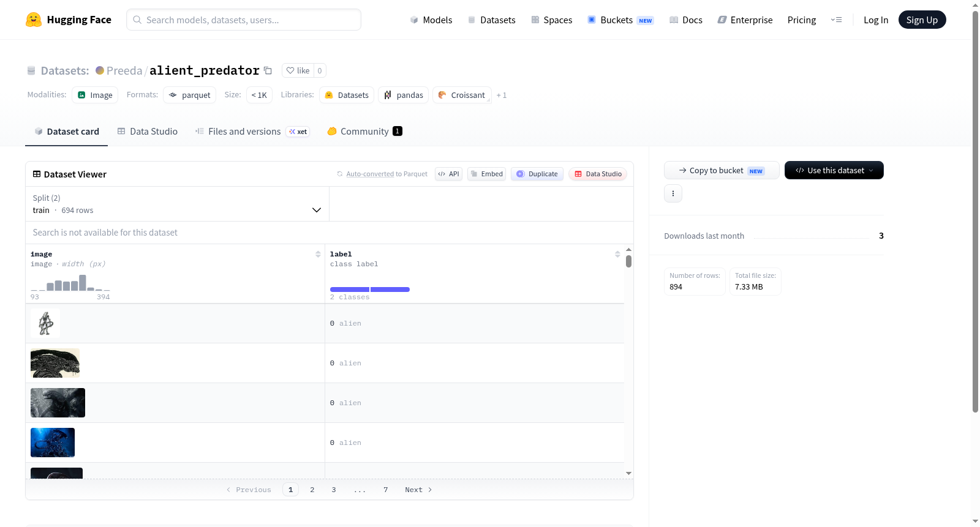
Task: Open the Community tab
Action: (365, 131)
